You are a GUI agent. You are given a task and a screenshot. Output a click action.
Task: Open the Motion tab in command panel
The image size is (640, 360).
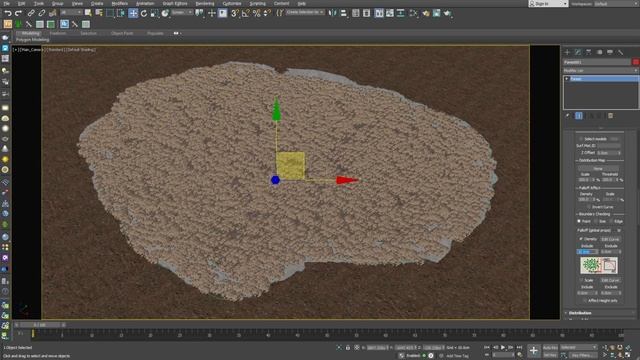(599, 52)
